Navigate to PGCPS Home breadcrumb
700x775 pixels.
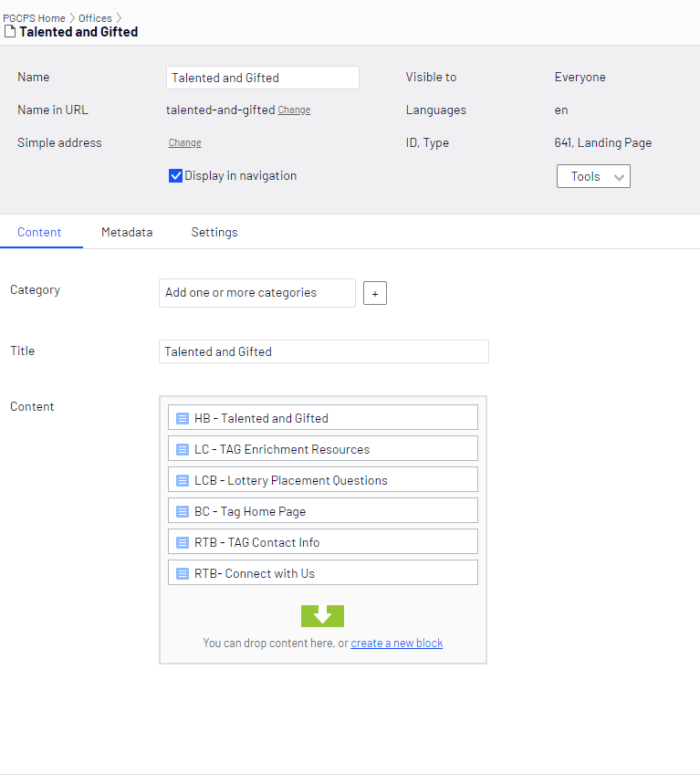point(34,18)
